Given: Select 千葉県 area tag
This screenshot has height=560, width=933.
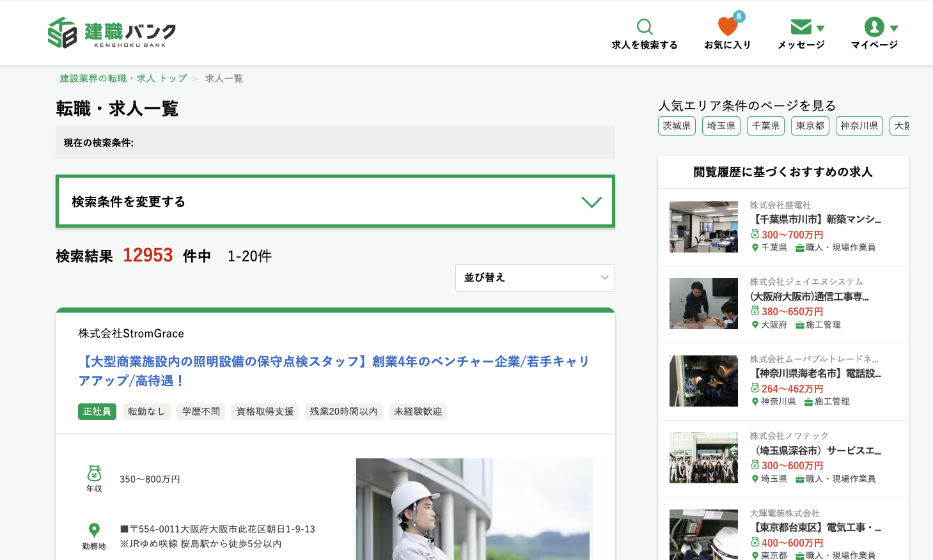Looking at the screenshot, I should (765, 126).
